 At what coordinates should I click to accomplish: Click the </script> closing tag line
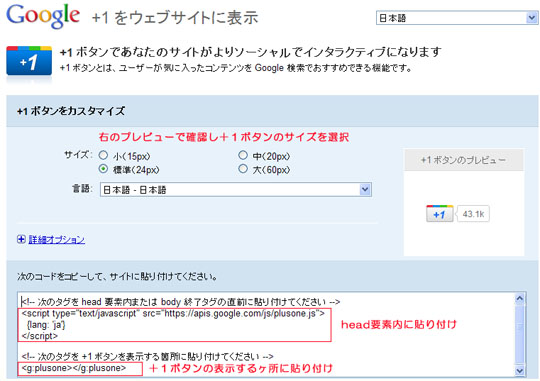pos(40,336)
